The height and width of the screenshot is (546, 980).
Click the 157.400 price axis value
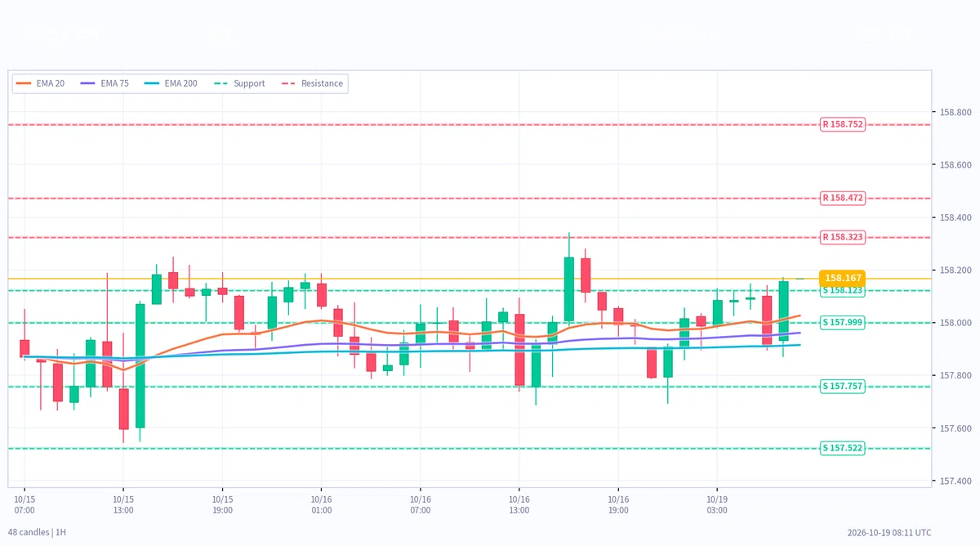coord(955,481)
